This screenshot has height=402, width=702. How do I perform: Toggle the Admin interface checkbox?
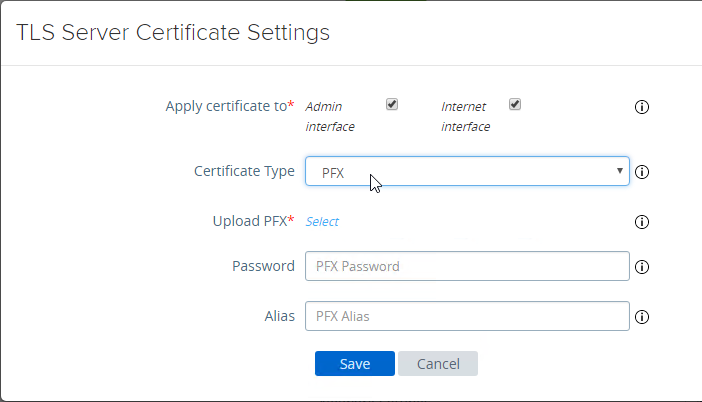click(392, 104)
